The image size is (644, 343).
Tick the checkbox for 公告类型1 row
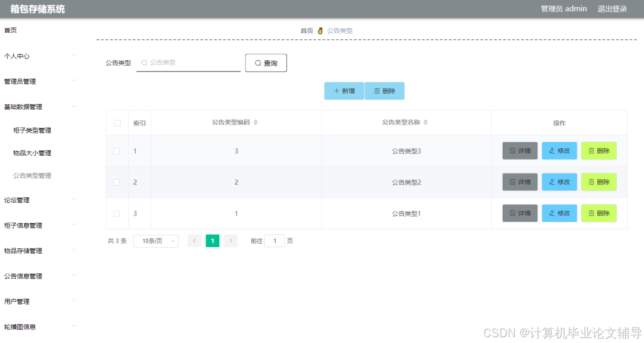click(x=117, y=213)
